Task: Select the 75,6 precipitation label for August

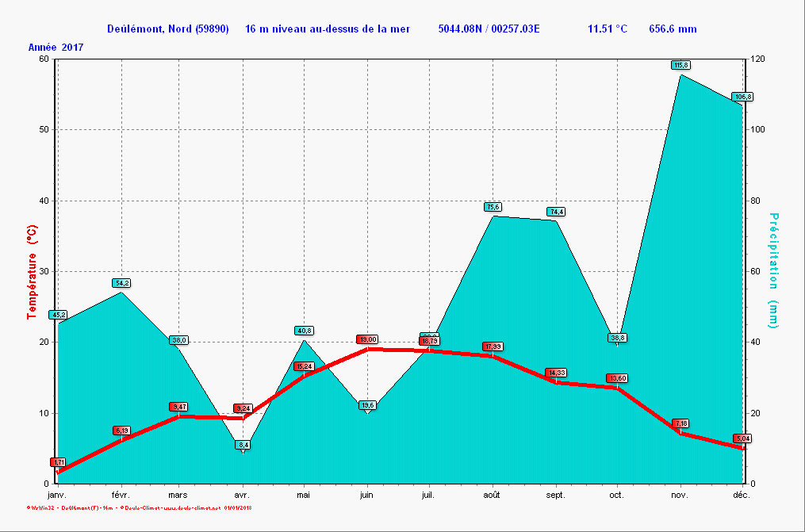Action: (x=493, y=207)
